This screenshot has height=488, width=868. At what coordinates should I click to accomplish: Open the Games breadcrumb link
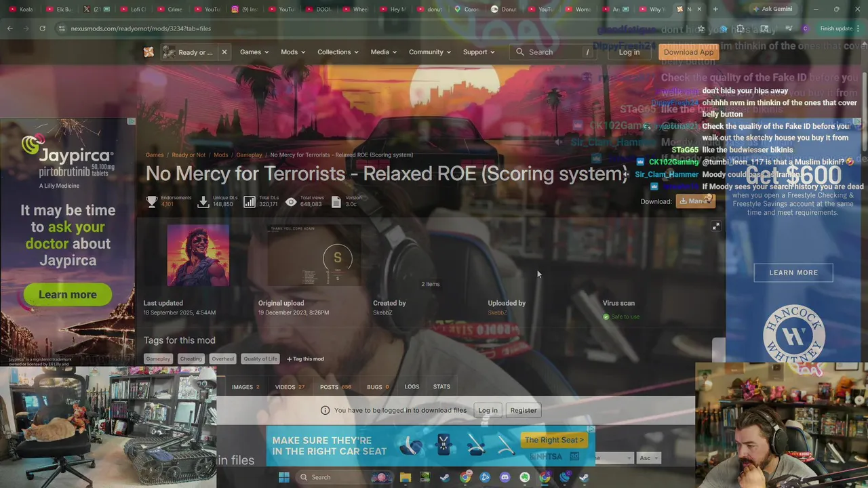point(154,155)
